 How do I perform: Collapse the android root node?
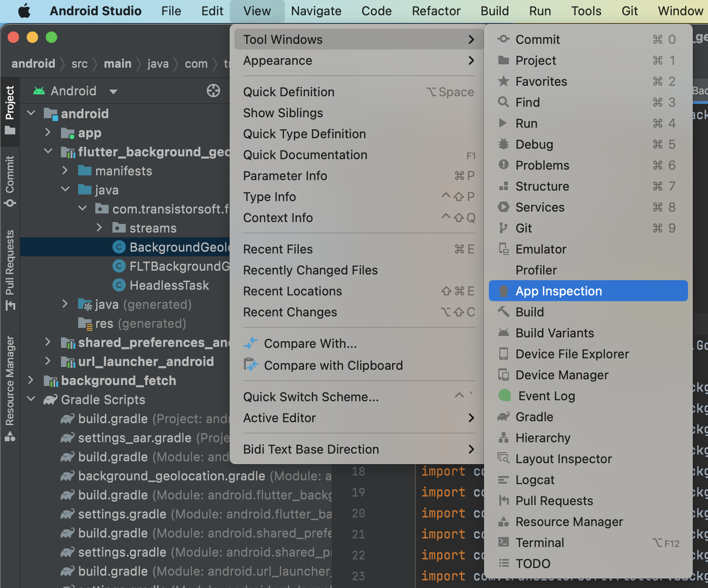[x=31, y=113]
